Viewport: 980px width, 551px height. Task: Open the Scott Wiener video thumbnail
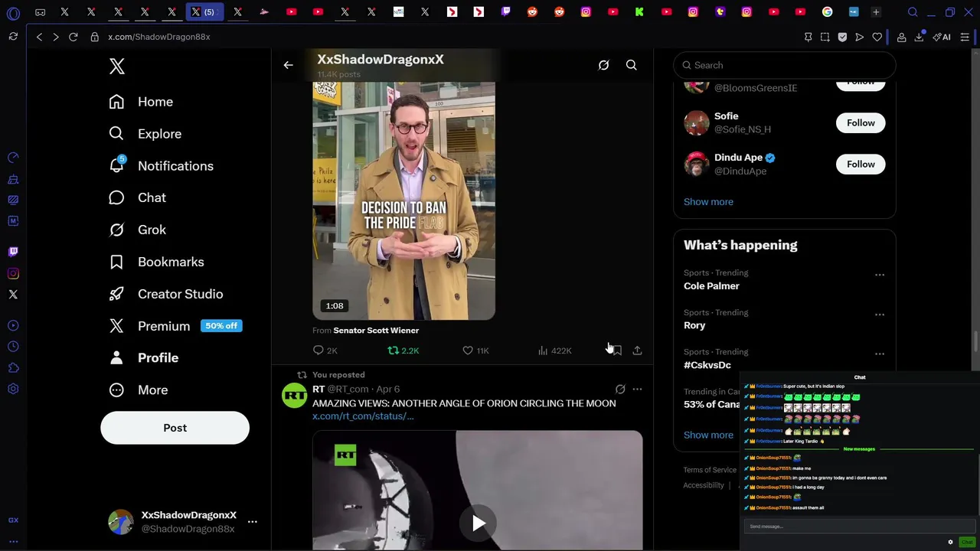(403, 201)
